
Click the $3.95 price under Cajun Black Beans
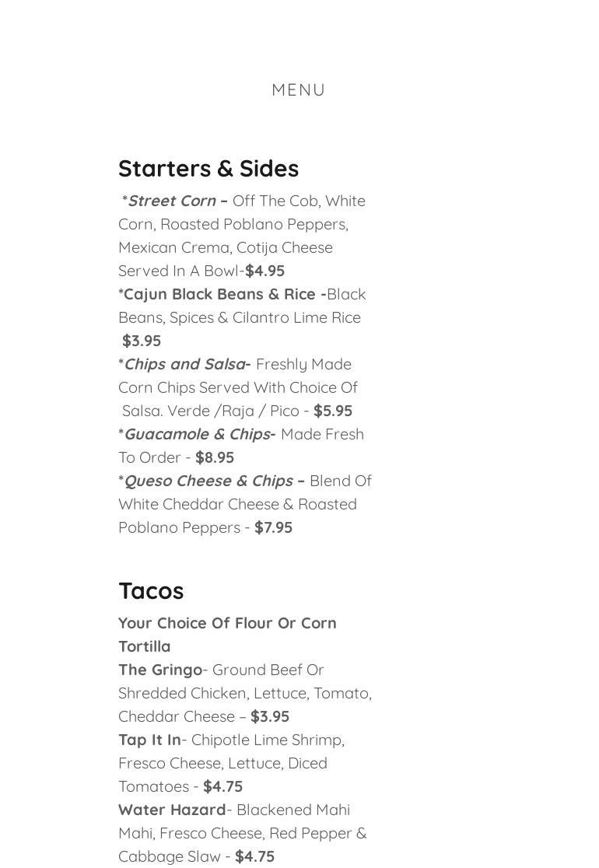[x=142, y=341]
